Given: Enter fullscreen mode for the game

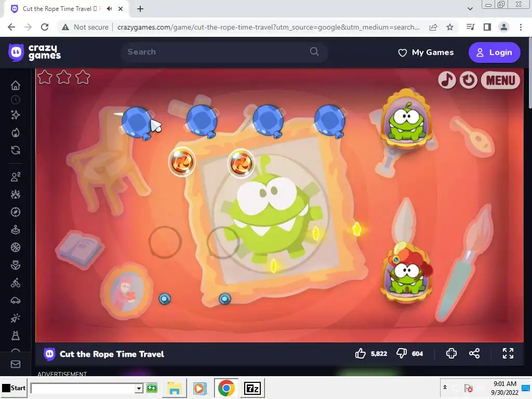Looking at the screenshot, I should point(508,353).
